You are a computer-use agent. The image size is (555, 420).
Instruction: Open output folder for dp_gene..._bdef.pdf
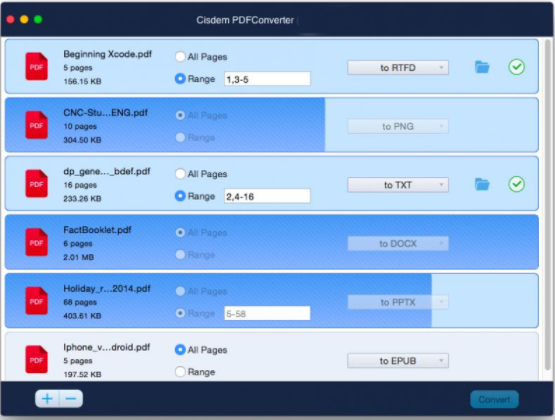point(482,184)
